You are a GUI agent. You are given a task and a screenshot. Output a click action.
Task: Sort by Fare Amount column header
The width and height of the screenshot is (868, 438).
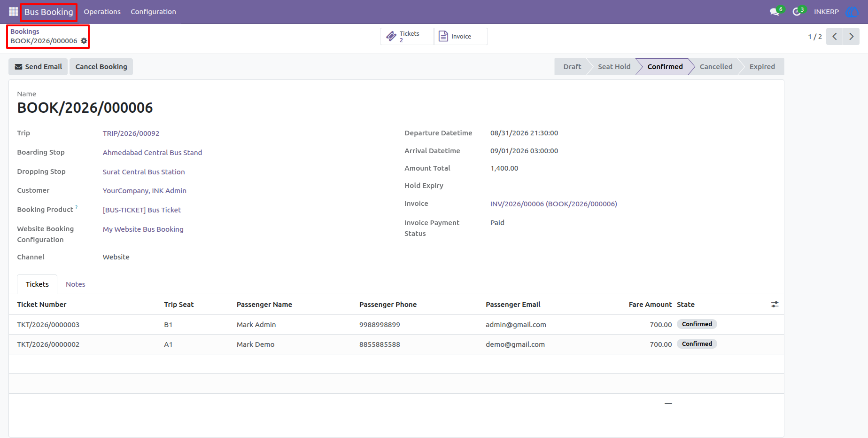(x=650, y=305)
